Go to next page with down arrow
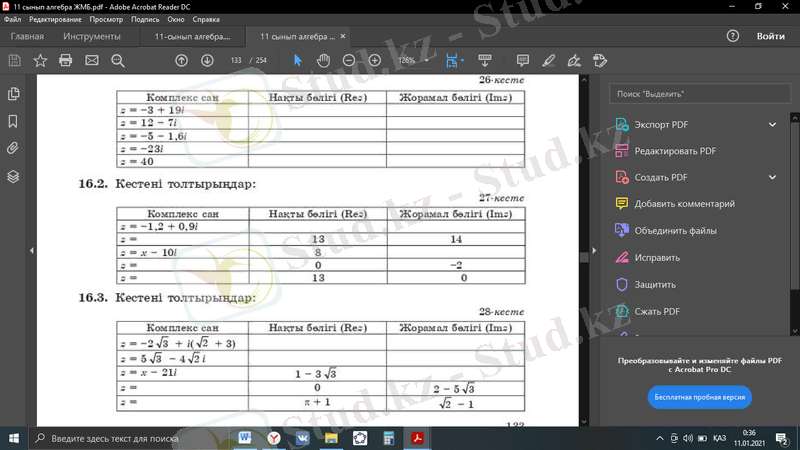800x450 pixels. (x=207, y=60)
